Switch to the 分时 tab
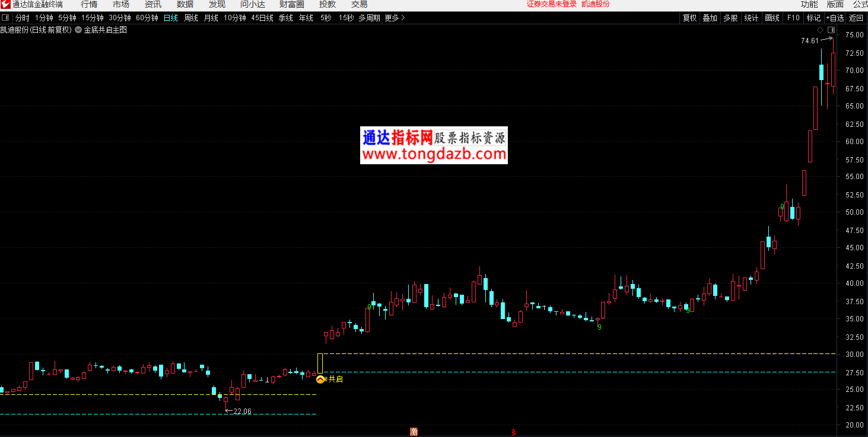This screenshot has width=868, height=437. click(23, 18)
